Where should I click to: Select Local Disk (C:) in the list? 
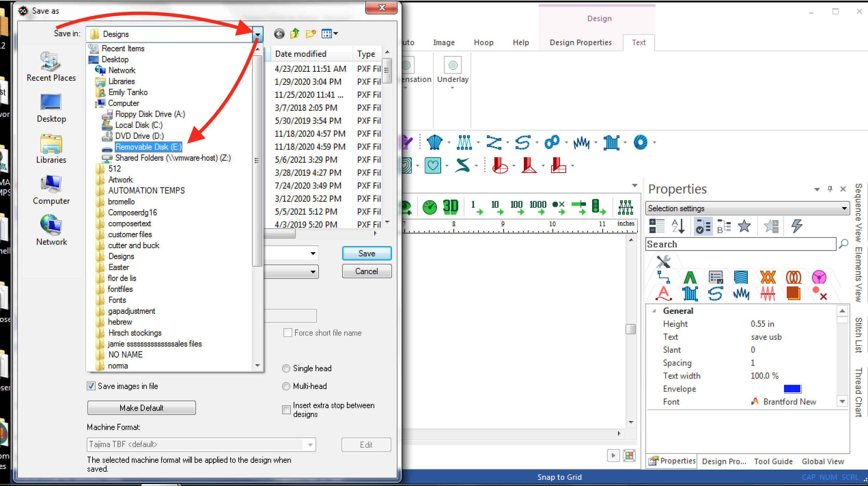(139, 125)
